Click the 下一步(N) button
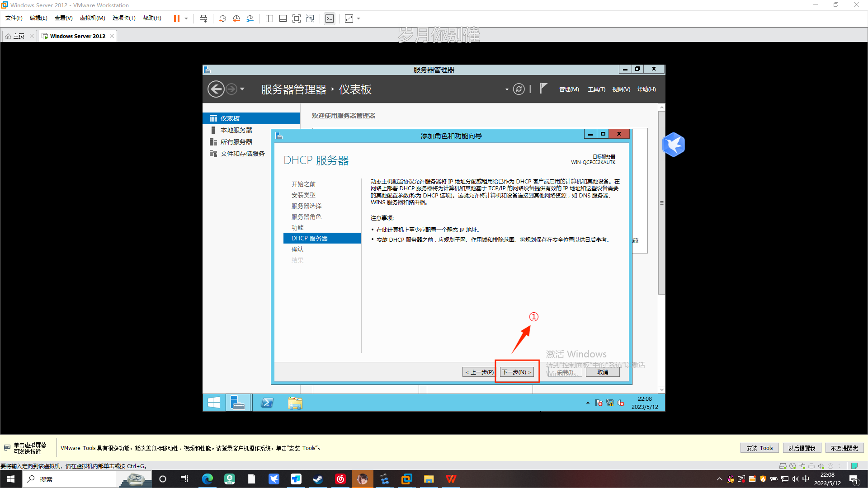This screenshot has width=868, height=488. (x=517, y=372)
